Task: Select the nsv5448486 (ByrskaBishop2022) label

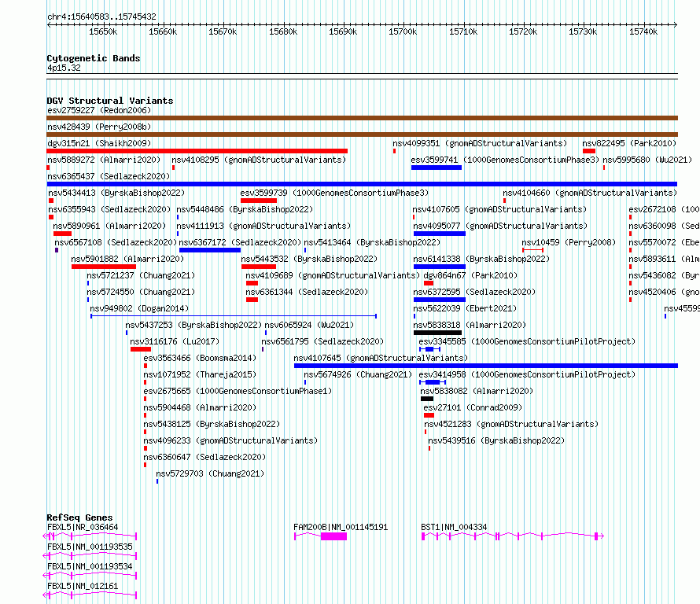Action: pyautogui.click(x=245, y=209)
